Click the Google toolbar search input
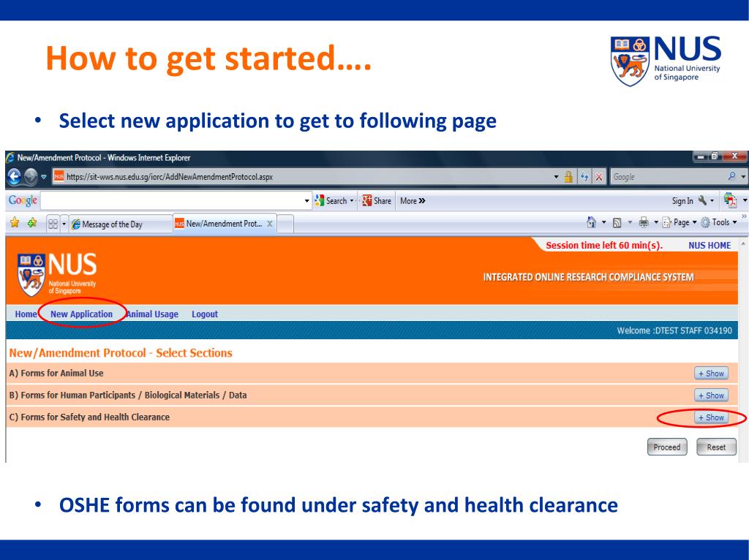 click(x=172, y=201)
